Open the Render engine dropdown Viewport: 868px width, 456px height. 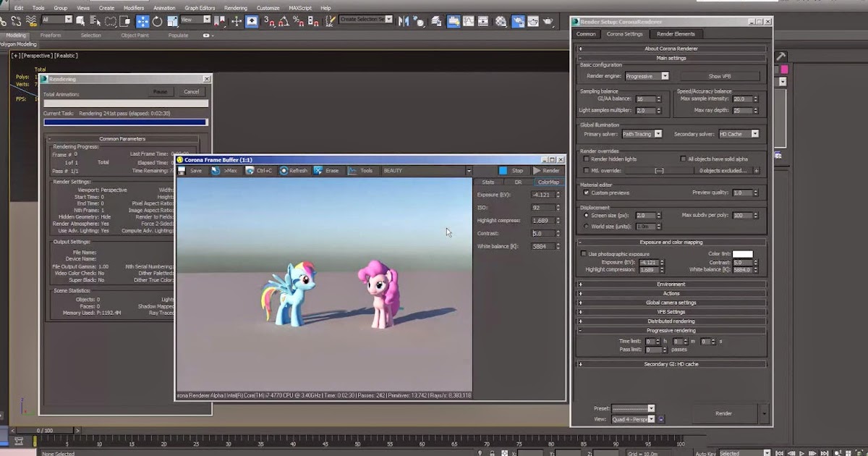click(647, 76)
